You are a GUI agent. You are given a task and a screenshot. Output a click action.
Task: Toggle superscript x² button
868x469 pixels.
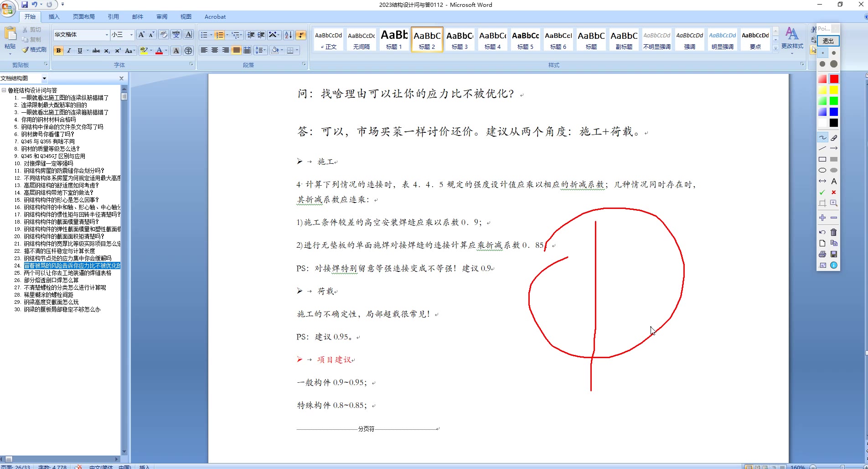click(x=118, y=51)
